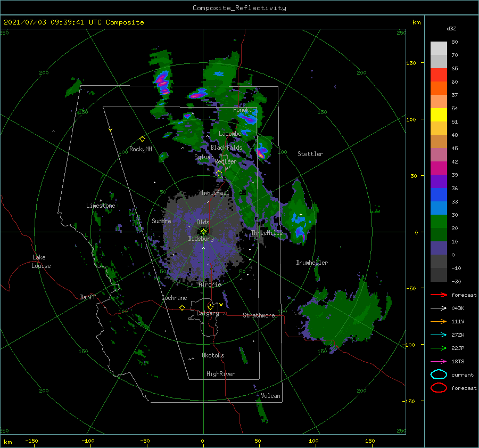This screenshot has width=479, height=448.
Task: Click the Drumheller town label
Action: [312, 263]
